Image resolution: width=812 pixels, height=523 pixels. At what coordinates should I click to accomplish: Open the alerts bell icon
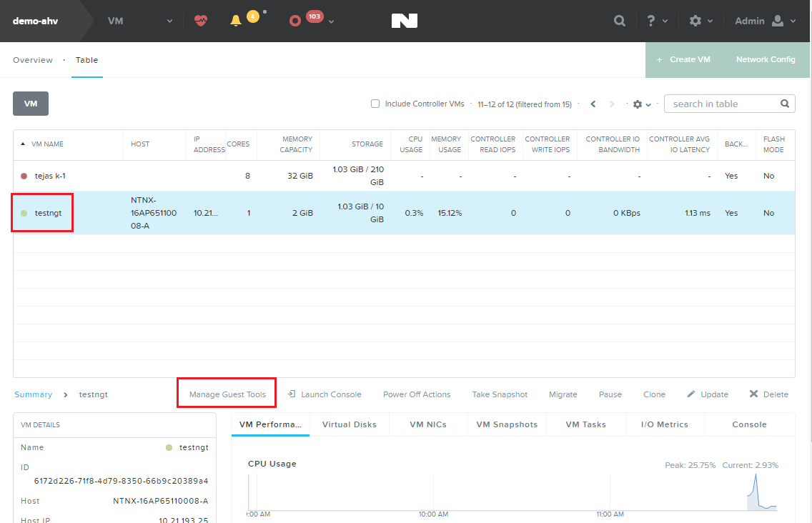pyautogui.click(x=236, y=21)
